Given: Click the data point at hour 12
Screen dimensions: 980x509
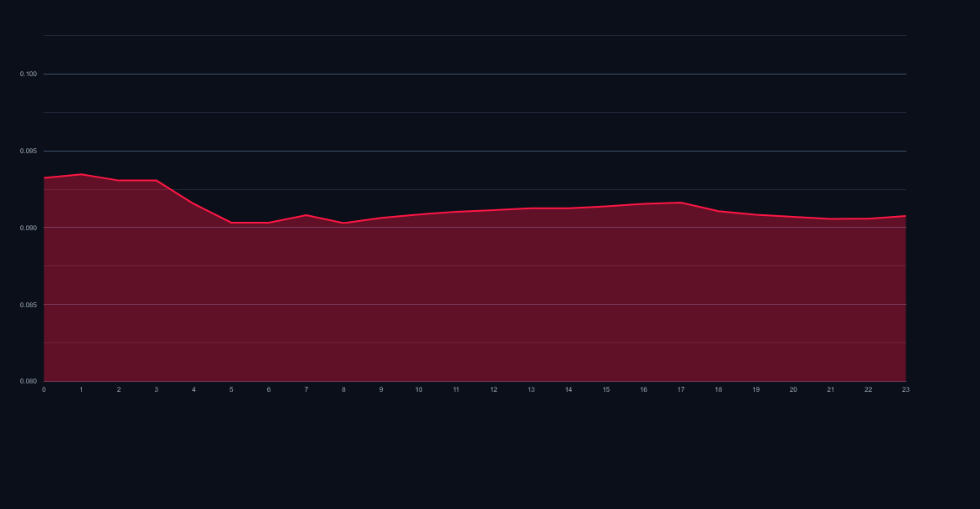Looking at the screenshot, I should point(493,209).
